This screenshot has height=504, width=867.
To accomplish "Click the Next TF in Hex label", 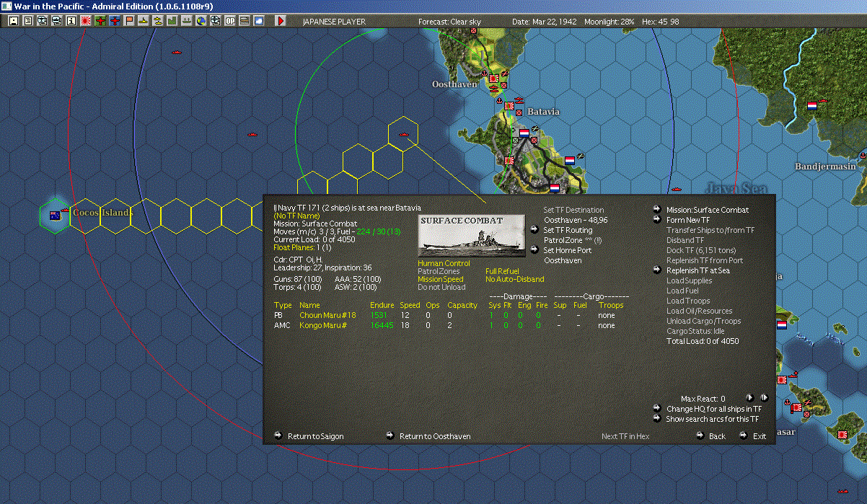I will tap(625, 436).
